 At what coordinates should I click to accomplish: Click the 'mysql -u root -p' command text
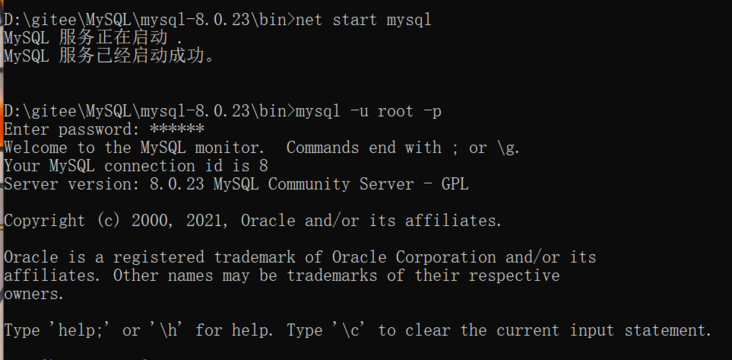pyautogui.click(x=368, y=111)
